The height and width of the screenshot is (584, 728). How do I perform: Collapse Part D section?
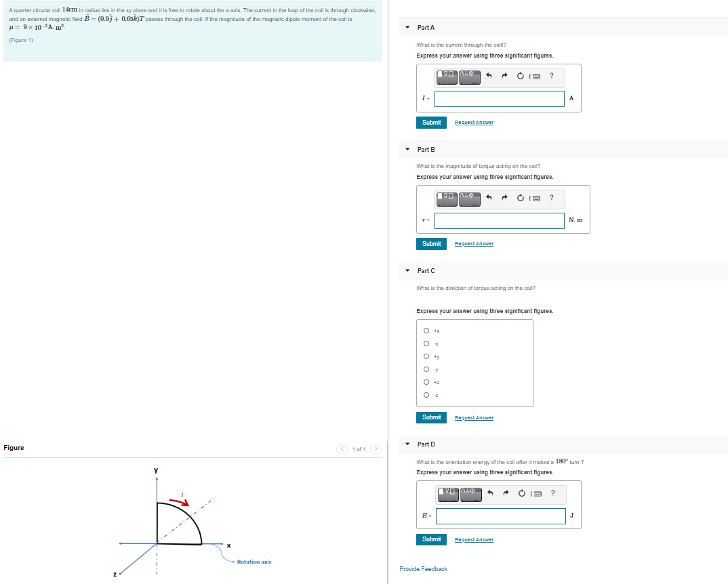407,444
